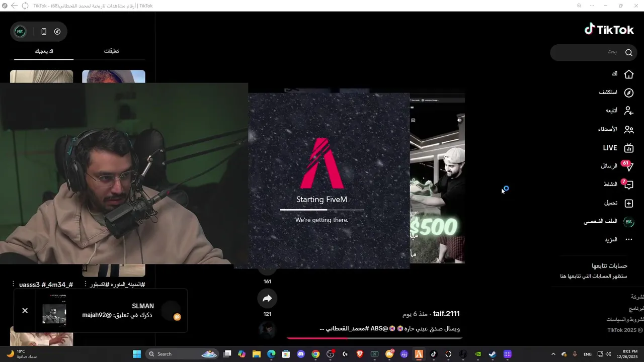Image resolution: width=644 pixels, height=362 pixels.
Task: Open the Following icon (أتابعه)
Action: 628,111
